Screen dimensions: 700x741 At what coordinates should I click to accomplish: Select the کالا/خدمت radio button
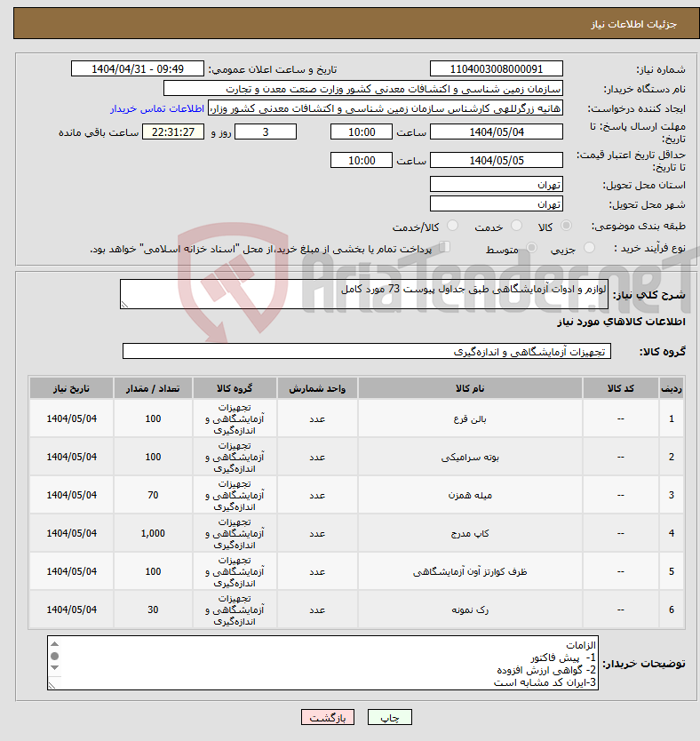click(452, 226)
